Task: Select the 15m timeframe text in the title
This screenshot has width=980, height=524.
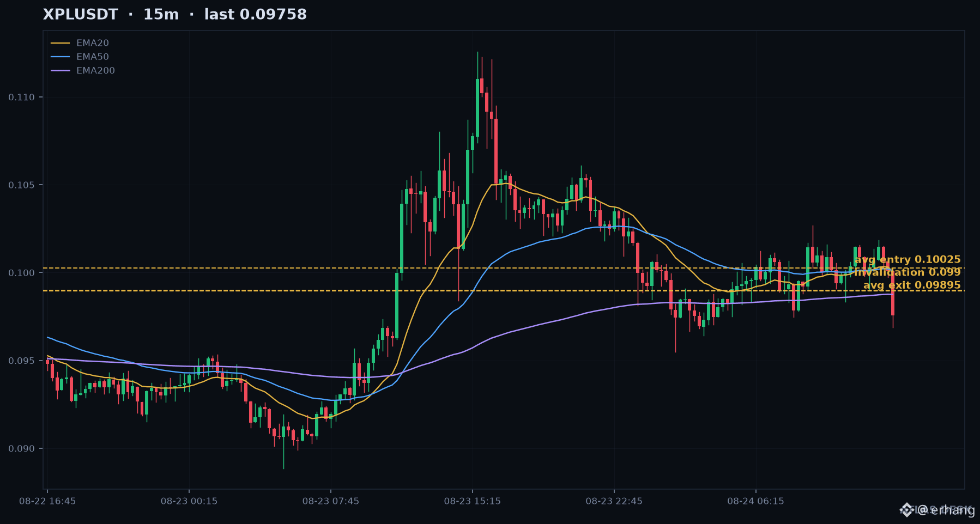Action: 161,15
